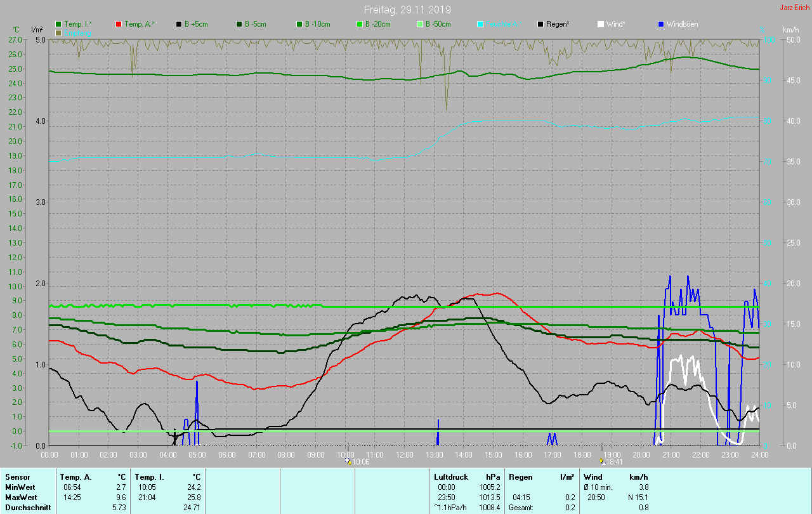Select the Temp. A. column header
Image resolution: width=812 pixels, height=514 pixels.
[75, 477]
